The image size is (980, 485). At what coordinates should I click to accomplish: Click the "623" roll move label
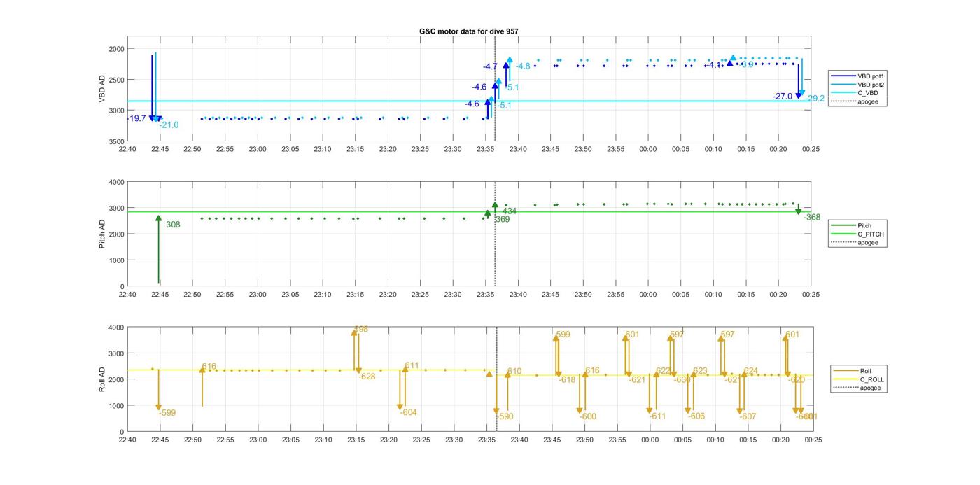pos(700,371)
